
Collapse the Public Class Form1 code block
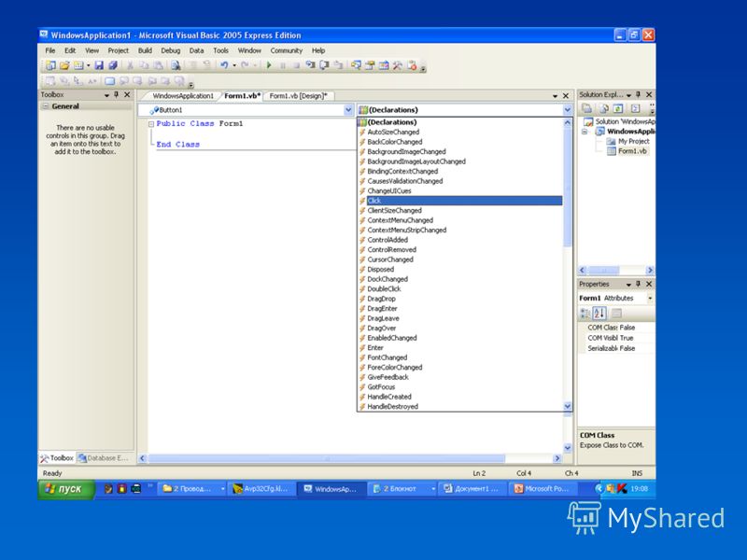point(151,124)
